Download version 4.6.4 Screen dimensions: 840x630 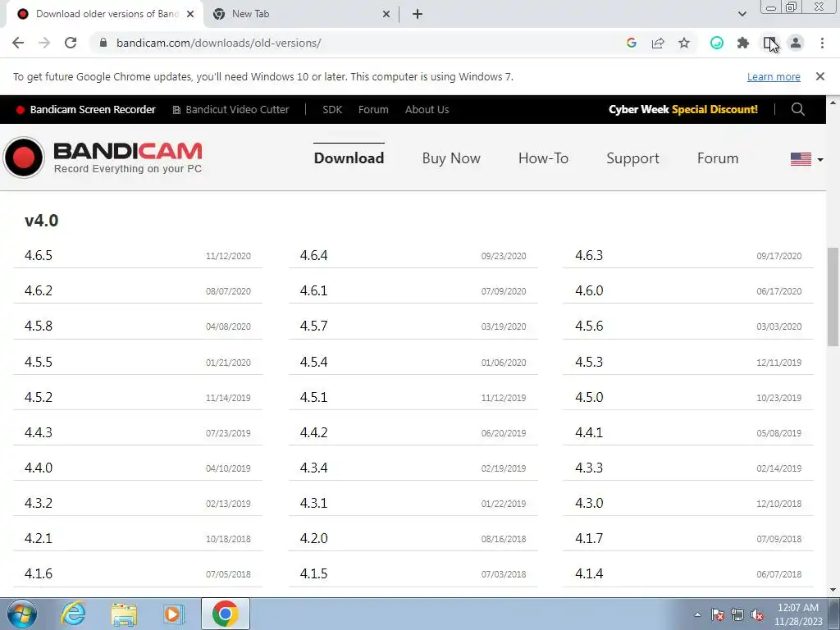coord(314,255)
